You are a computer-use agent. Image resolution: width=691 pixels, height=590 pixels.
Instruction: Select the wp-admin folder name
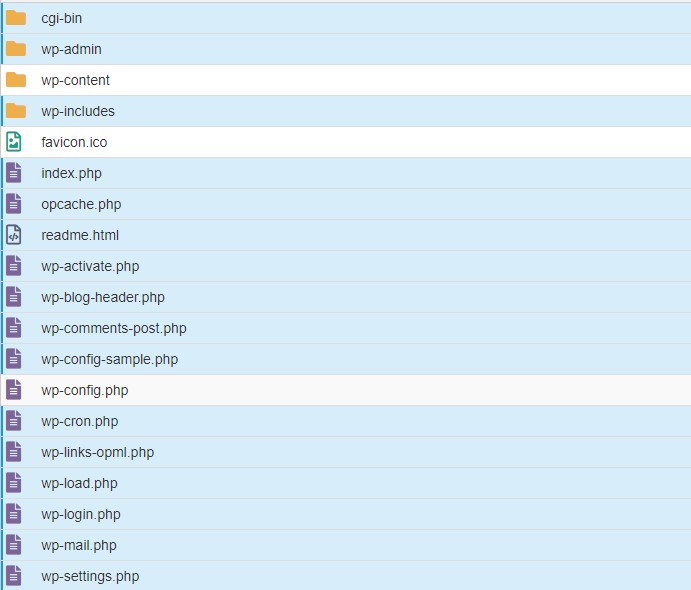point(71,49)
